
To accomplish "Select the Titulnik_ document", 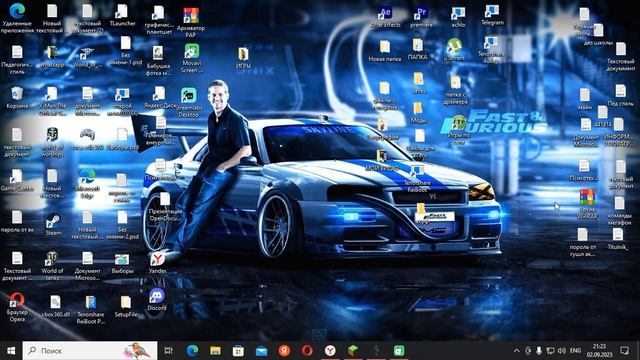I will [618, 239].
